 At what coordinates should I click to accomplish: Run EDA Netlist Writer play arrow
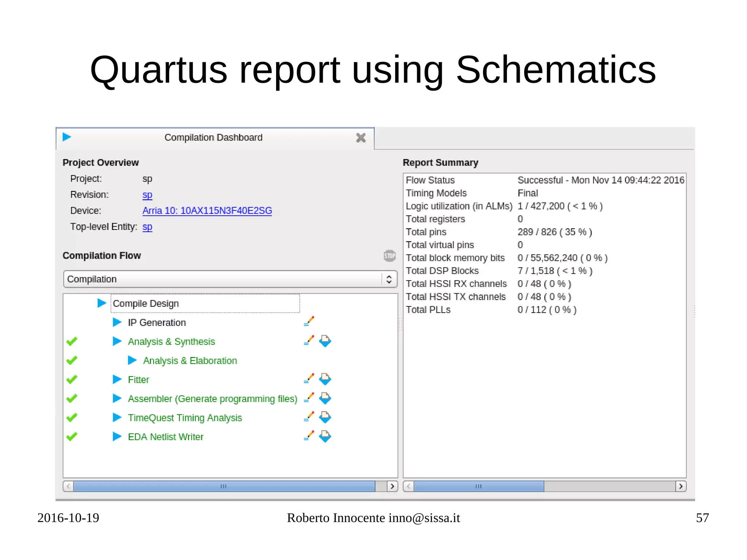pos(117,436)
